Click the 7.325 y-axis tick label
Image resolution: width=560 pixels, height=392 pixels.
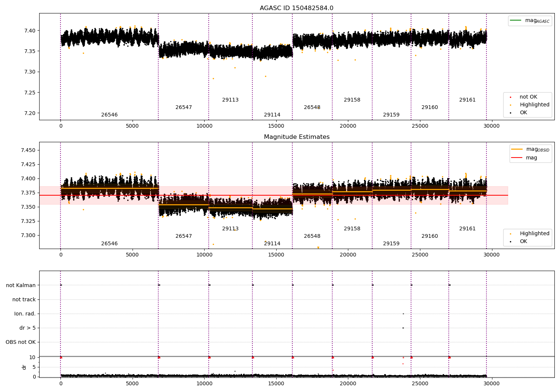tap(28, 221)
